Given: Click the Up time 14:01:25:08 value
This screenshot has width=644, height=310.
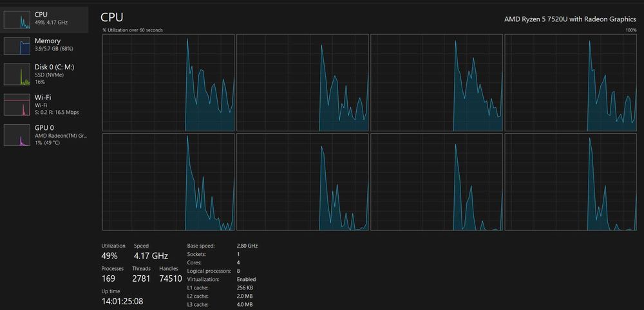Looking at the screenshot, I should pos(122,302).
